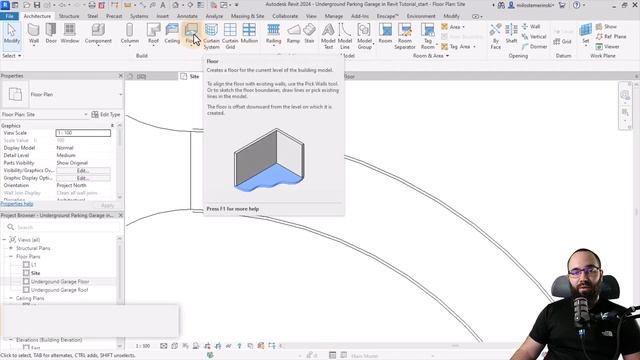Viewport: 640px width, 360px height.
Task: Open the Properties help link
Action: [x=17, y=204]
